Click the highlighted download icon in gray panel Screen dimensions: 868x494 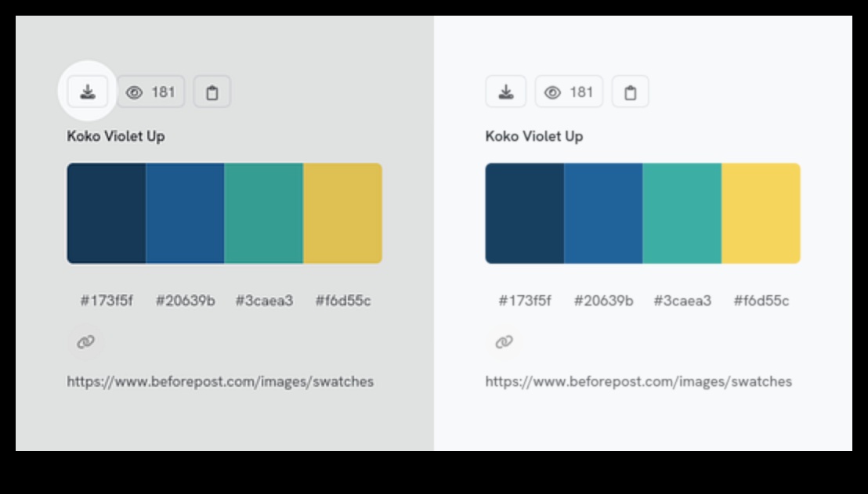point(88,92)
